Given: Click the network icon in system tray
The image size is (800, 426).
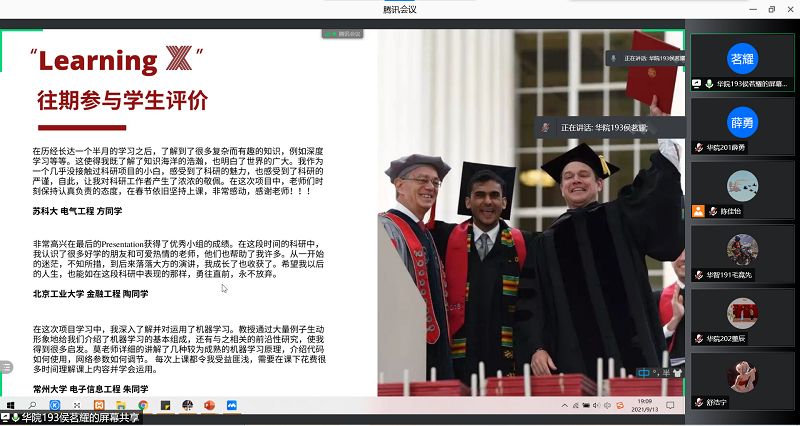Looking at the screenshot, I should 576,406.
